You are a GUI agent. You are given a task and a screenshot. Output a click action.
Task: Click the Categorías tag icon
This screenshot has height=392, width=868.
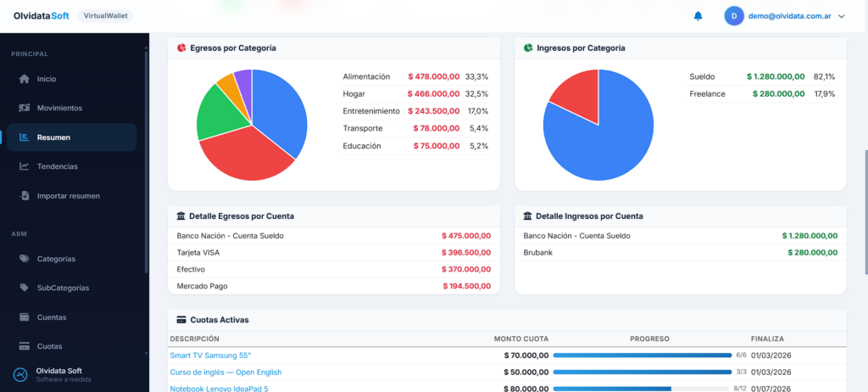coord(25,259)
